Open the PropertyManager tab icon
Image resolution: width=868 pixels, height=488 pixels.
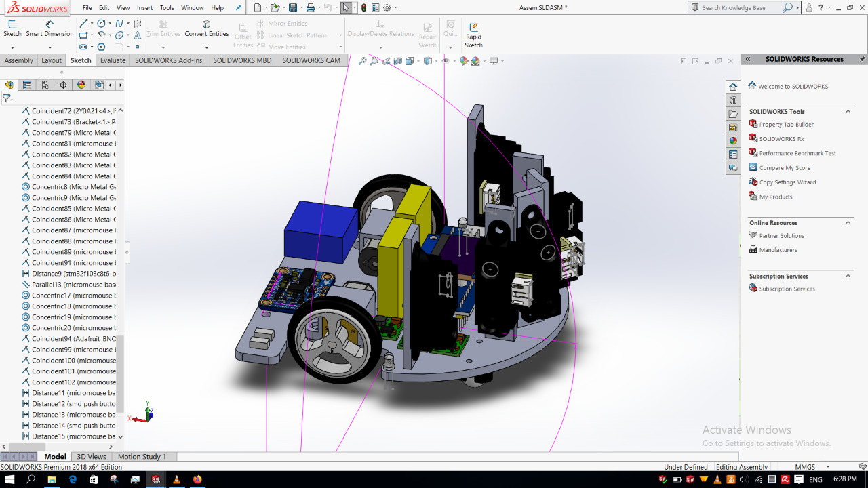coord(27,85)
